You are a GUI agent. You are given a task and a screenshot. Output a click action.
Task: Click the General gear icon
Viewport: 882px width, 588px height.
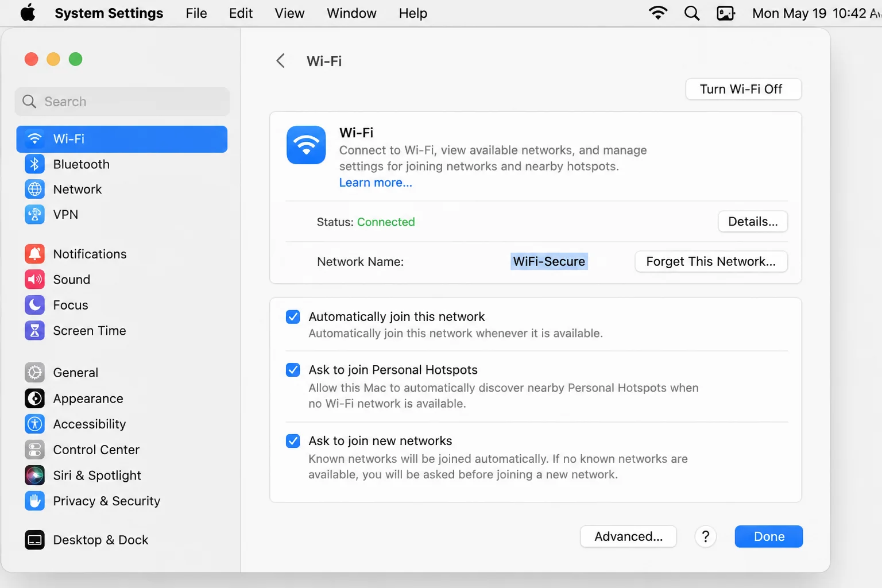point(35,373)
